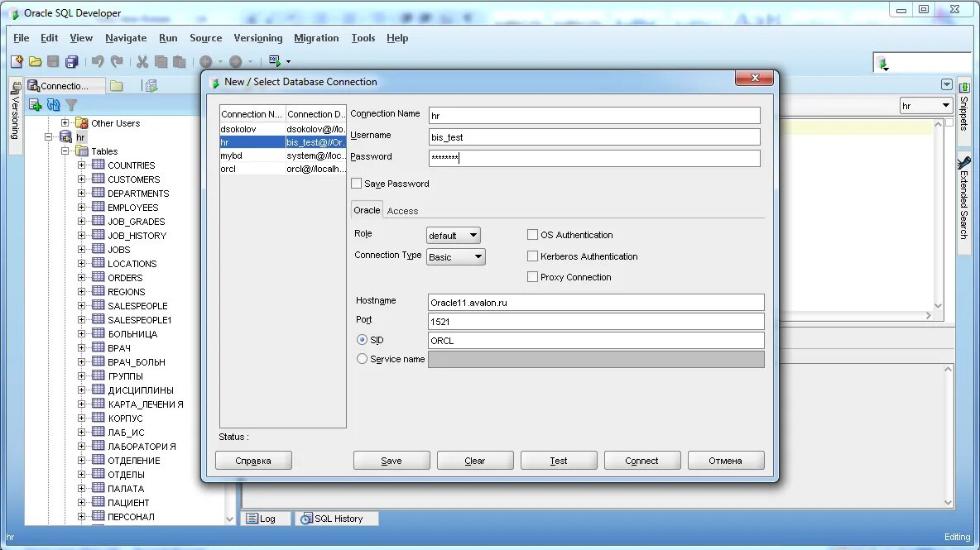Open the File menu

(x=22, y=38)
